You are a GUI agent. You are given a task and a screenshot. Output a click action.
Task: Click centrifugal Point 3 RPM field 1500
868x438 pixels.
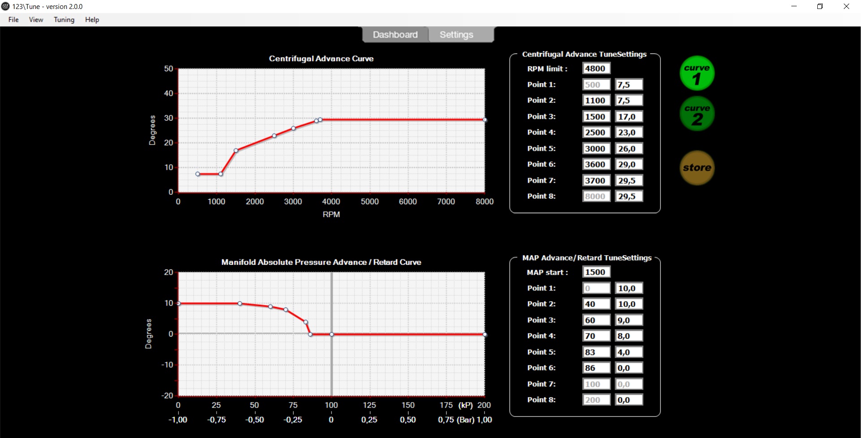pyautogui.click(x=596, y=117)
